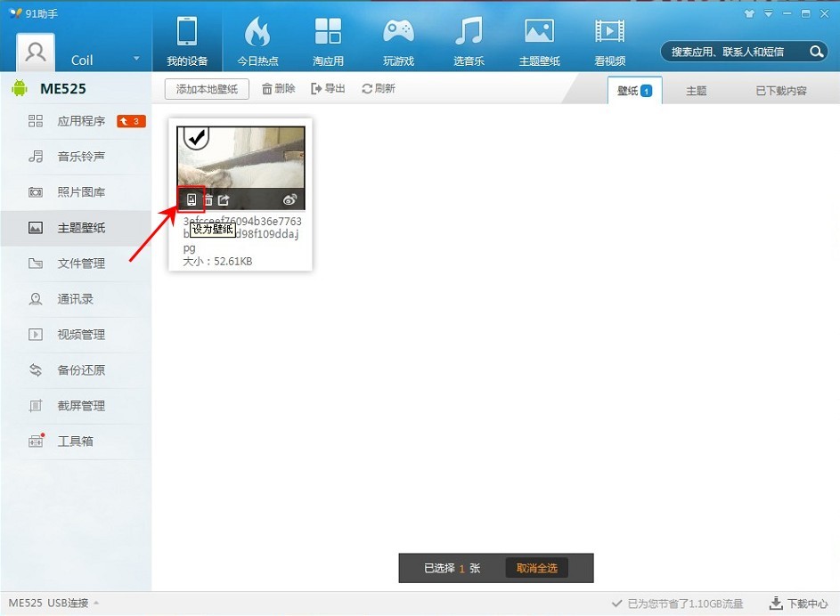Click the export arrow icon on thumbnail
Screen dimensions: 840x616
pos(224,200)
